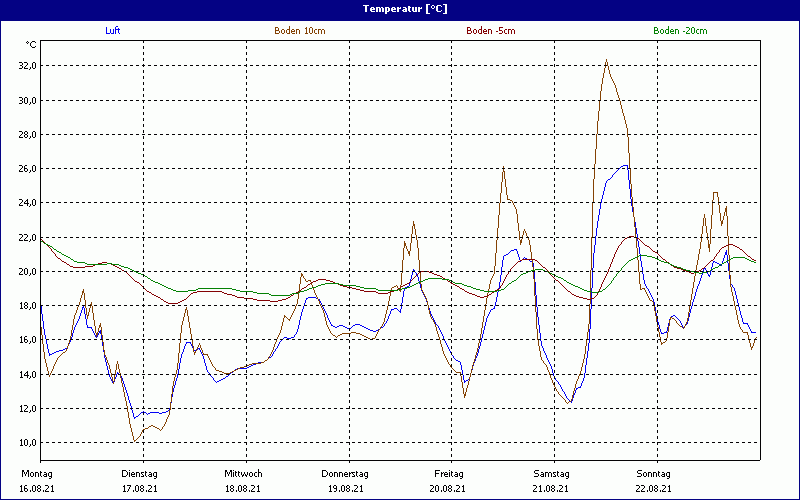The height and width of the screenshot is (500, 800).
Task: Click the 28,0 y-axis value
Action: (28, 134)
